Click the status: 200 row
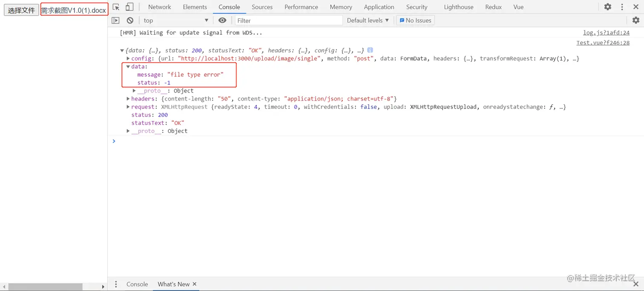This screenshot has height=291, width=644. pos(149,115)
